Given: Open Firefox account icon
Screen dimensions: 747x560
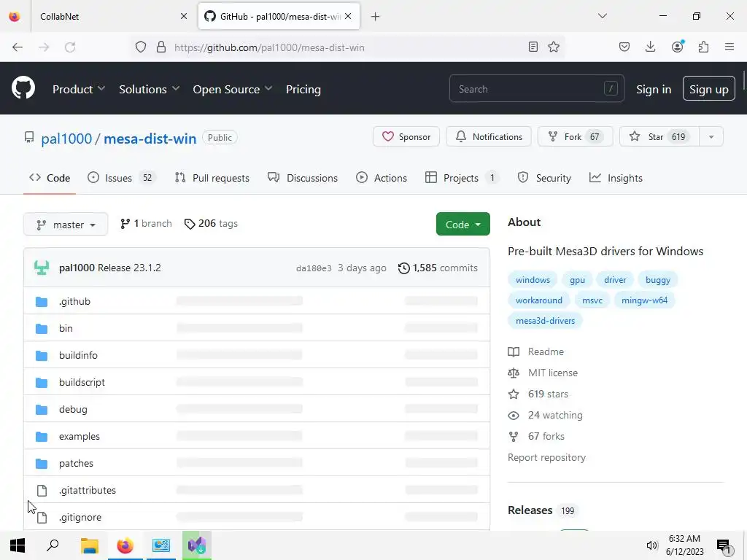Looking at the screenshot, I should [678, 46].
